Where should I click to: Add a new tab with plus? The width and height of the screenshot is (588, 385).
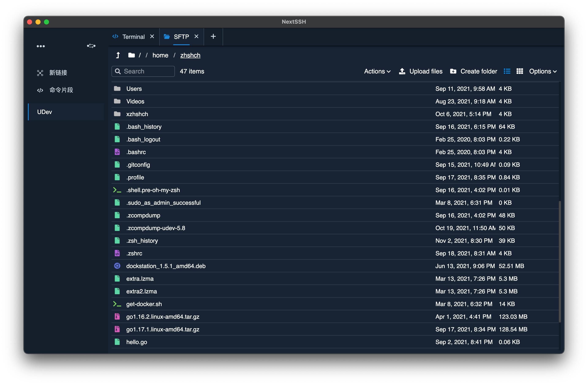pyautogui.click(x=213, y=37)
